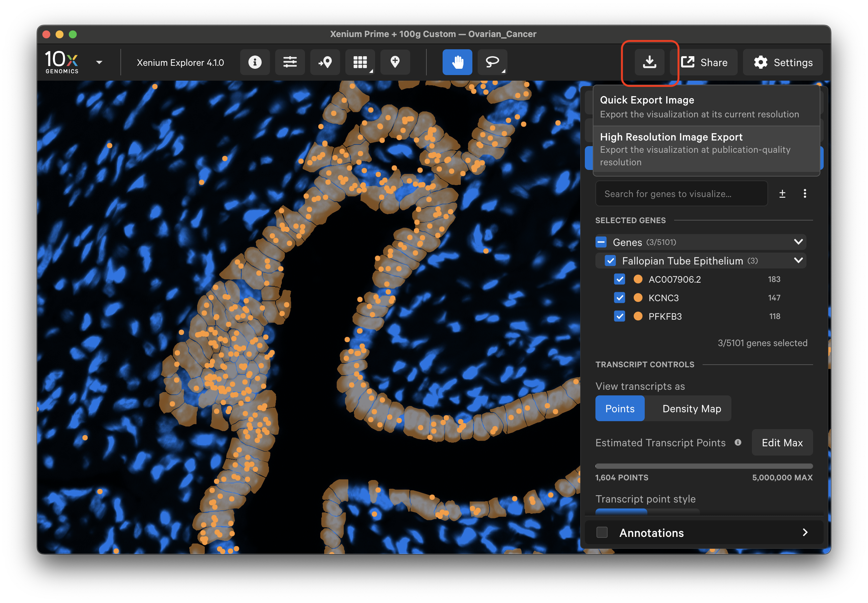Click the Edit Max button

pyautogui.click(x=782, y=443)
